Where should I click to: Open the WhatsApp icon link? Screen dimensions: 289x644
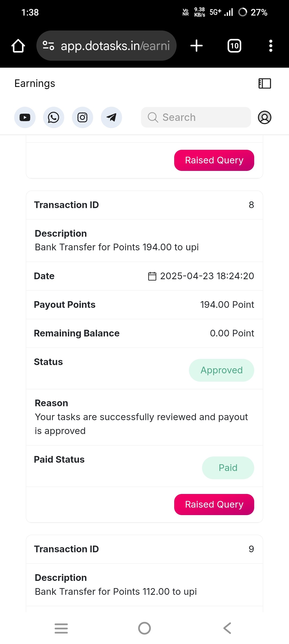tap(54, 117)
